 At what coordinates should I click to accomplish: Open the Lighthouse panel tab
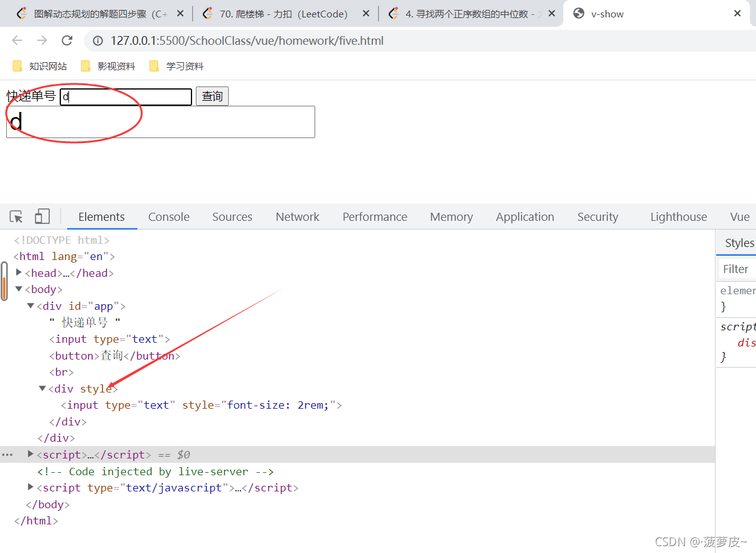[x=678, y=216]
